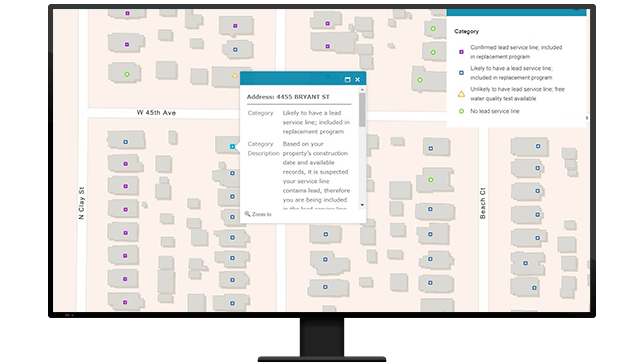Close the 4455 BRYANT ST popup
This screenshot has height=362, width=644.
click(x=357, y=80)
